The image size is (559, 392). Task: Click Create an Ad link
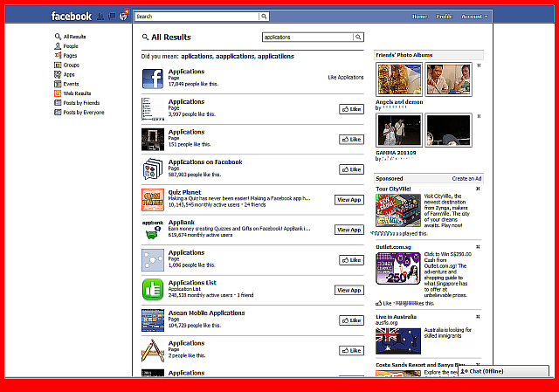click(x=466, y=178)
